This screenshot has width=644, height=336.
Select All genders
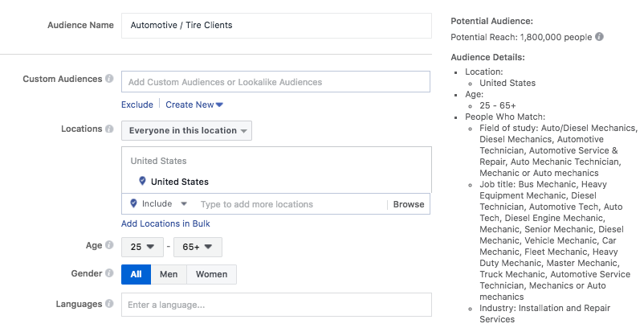[x=136, y=274]
